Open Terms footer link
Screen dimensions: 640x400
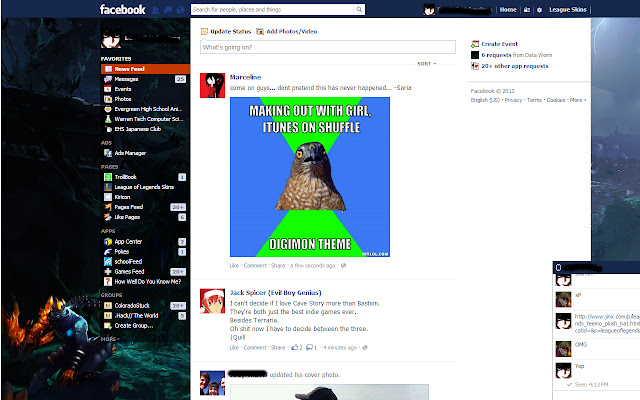click(x=534, y=100)
